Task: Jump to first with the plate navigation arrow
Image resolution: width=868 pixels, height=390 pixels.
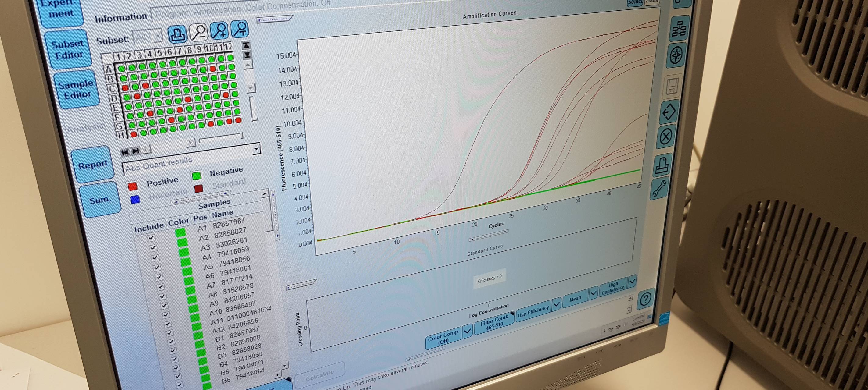Action: (x=125, y=152)
